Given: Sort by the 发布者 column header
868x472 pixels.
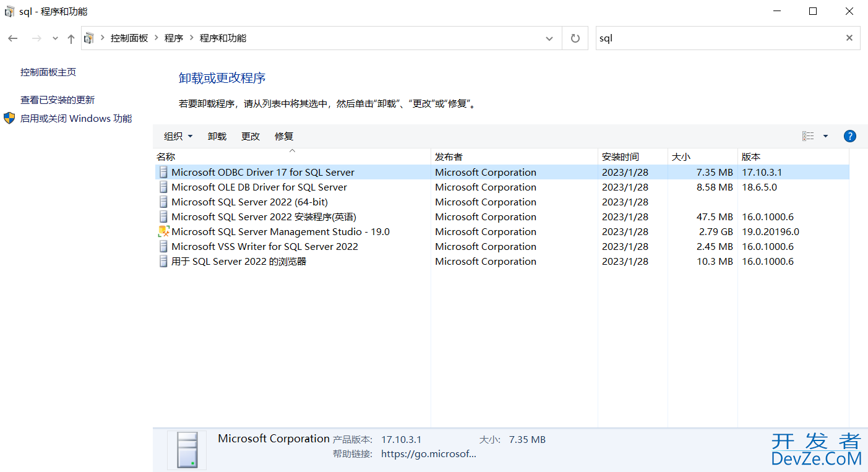Looking at the screenshot, I should [514, 157].
